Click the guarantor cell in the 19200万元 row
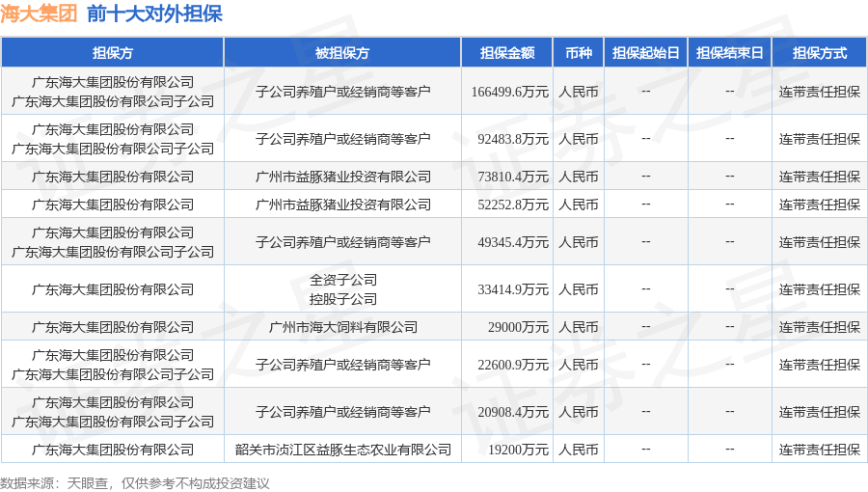 113,450
